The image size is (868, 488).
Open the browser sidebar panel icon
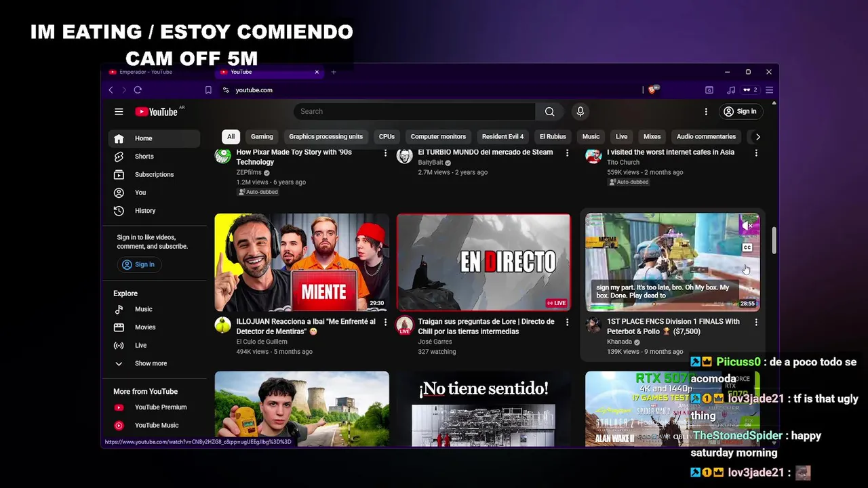tap(709, 89)
